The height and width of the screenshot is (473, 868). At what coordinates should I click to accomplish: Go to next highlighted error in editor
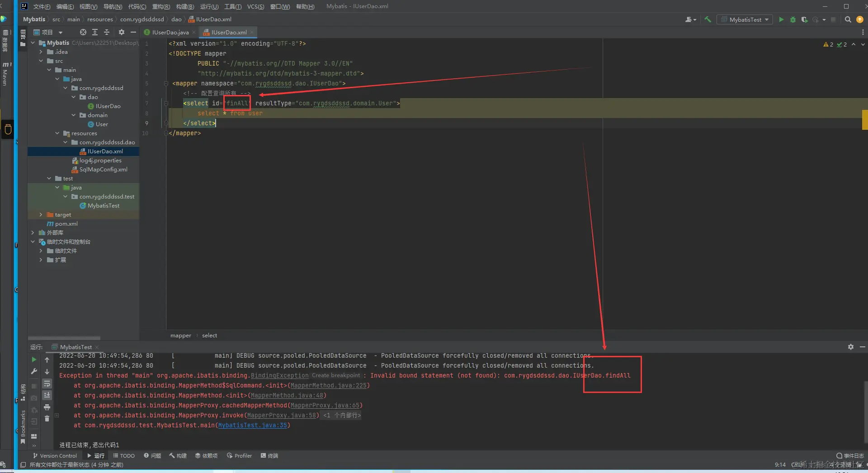coord(863,44)
